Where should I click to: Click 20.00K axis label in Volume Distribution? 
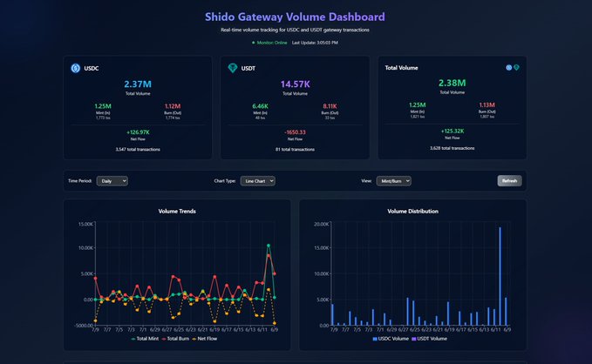[x=322, y=224]
